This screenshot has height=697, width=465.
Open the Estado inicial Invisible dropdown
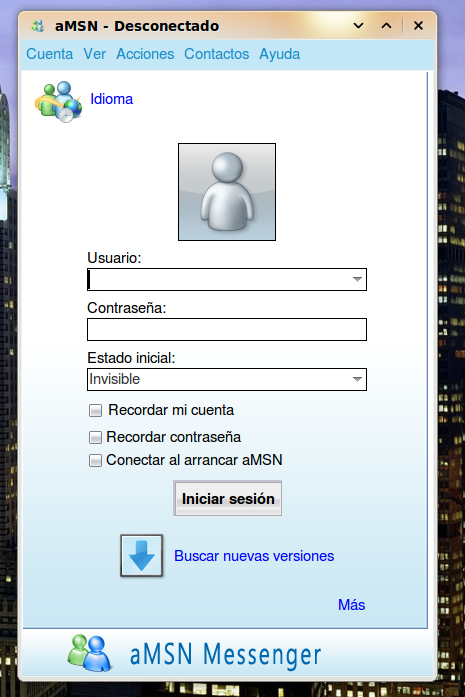[x=227, y=379]
